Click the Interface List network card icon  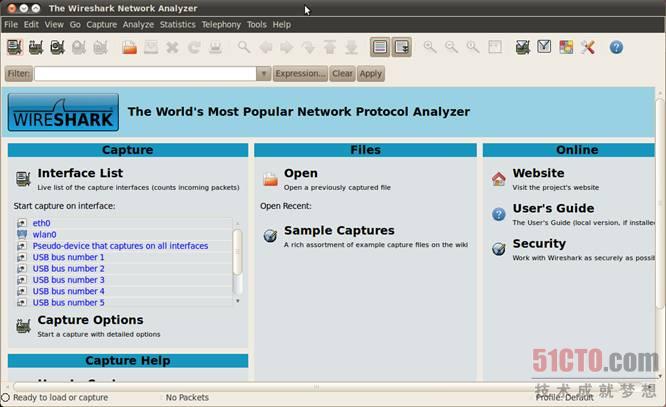point(23,178)
